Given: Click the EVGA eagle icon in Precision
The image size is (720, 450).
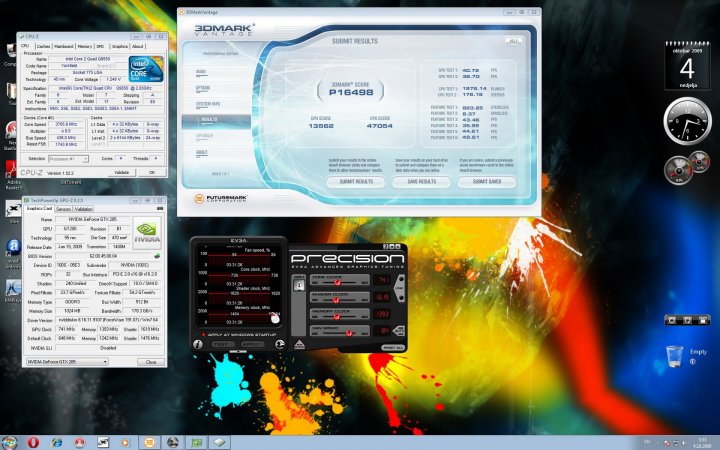Looking at the screenshot, I should point(279,344).
